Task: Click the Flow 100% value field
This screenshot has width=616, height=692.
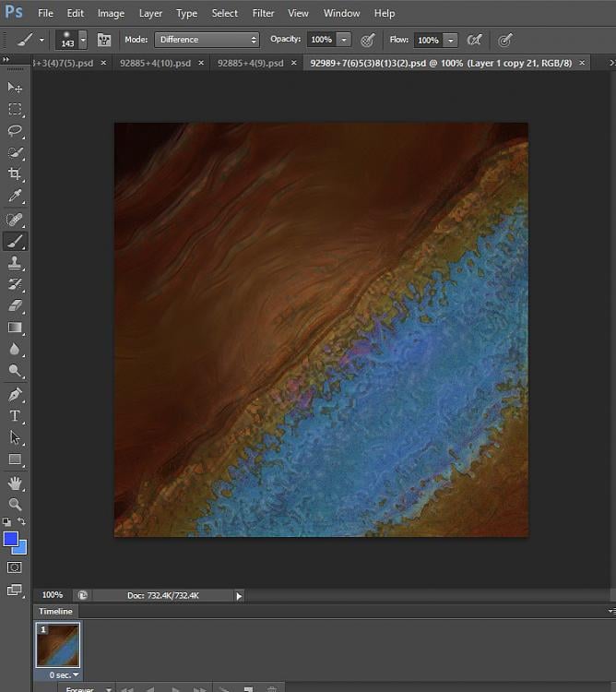Action: (429, 41)
